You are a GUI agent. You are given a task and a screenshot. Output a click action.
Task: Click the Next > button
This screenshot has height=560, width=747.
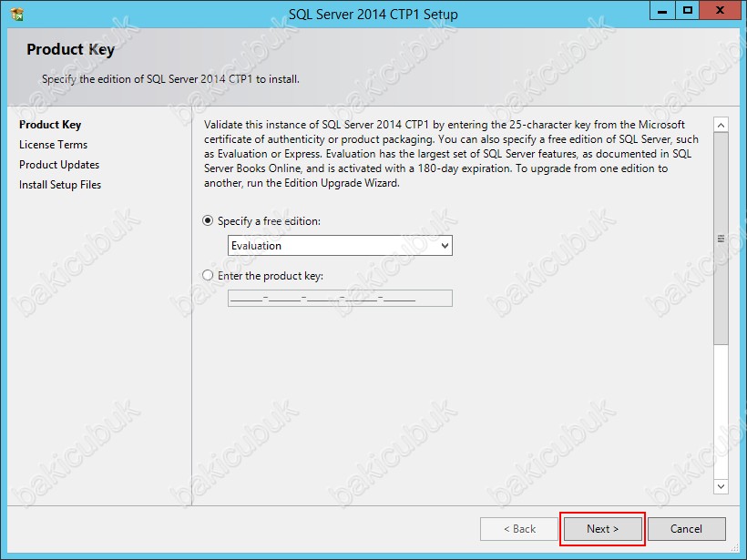[603, 529]
